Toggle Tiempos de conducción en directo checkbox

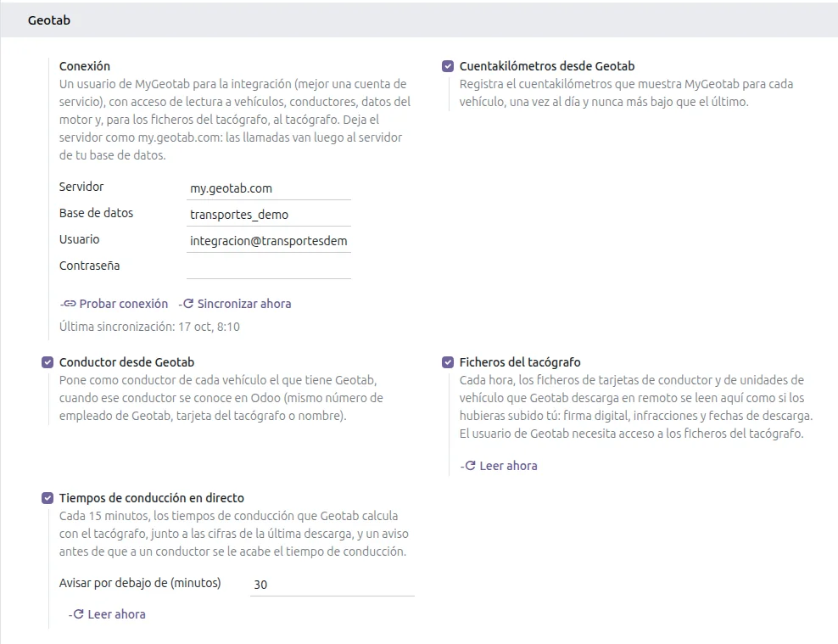click(x=47, y=498)
